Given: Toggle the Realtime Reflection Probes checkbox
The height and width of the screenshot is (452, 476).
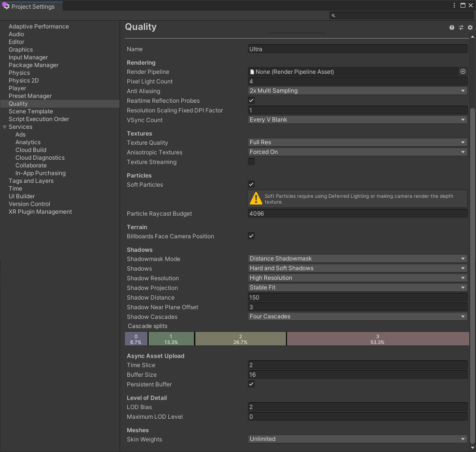Looking at the screenshot, I should pyautogui.click(x=251, y=100).
